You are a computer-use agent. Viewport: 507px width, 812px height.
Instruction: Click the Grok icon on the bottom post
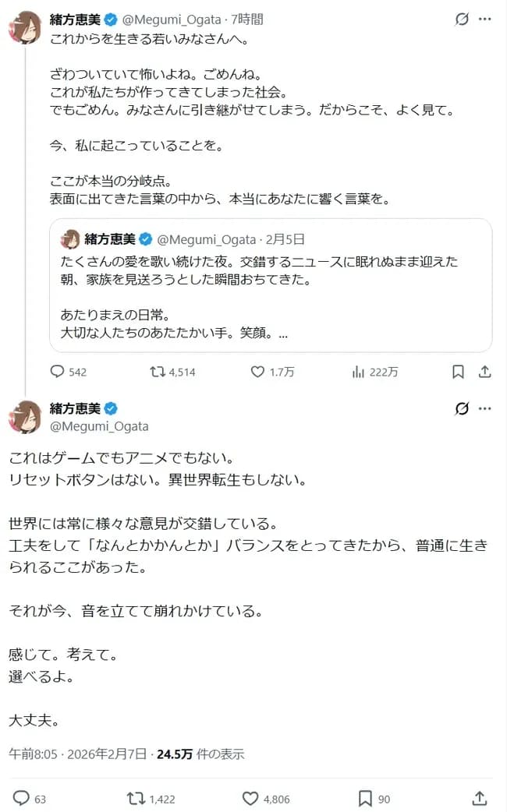pyautogui.click(x=461, y=408)
